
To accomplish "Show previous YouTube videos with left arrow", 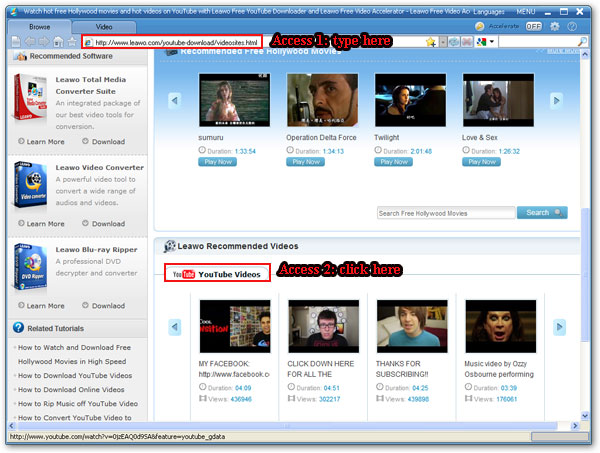I will coord(174,327).
